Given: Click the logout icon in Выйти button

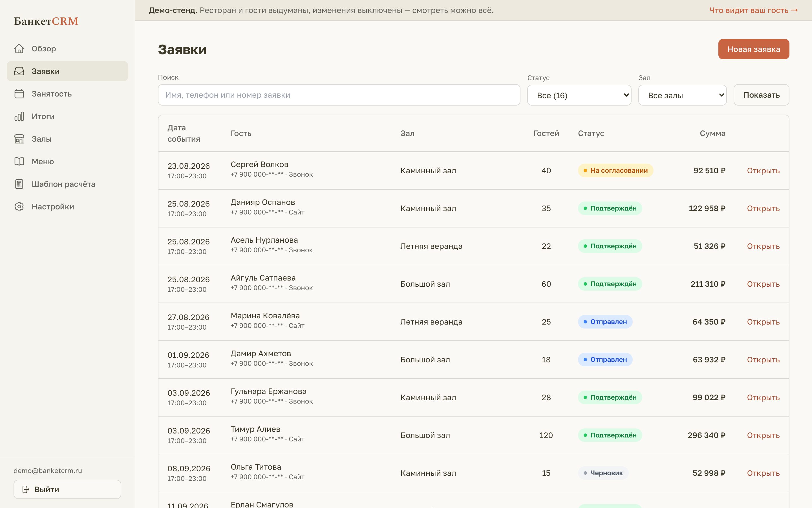Looking at the screenshot, I should [26, 489].
